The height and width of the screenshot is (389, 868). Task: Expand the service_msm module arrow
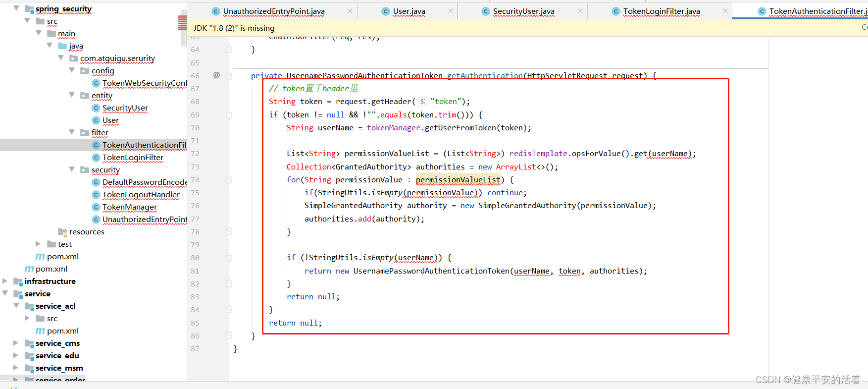pyautogui.click(x=16, y=367)
